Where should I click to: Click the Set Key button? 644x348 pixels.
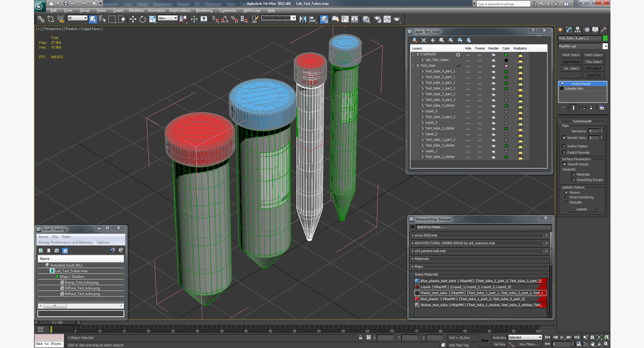[500, 345]
